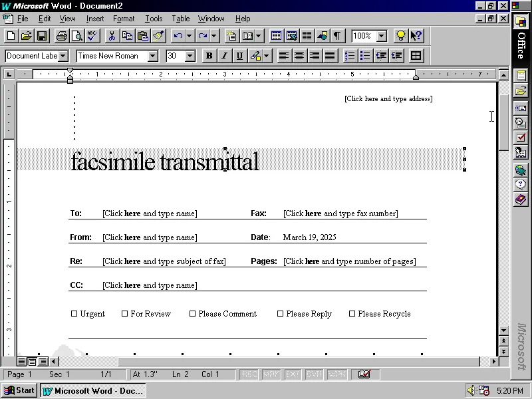Insert a Microsoft Excel worksheet

pos(293,35)
